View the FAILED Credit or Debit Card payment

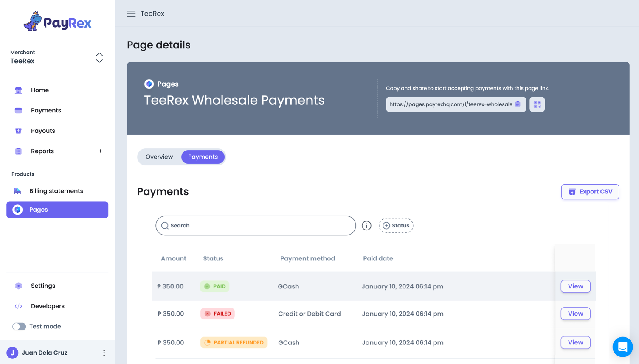[x=575, y=314]
